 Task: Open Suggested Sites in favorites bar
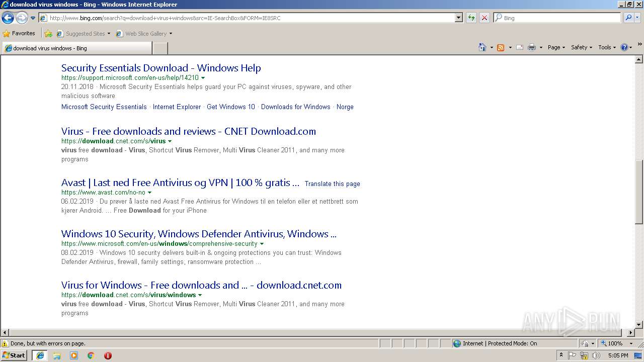(83, 34)
